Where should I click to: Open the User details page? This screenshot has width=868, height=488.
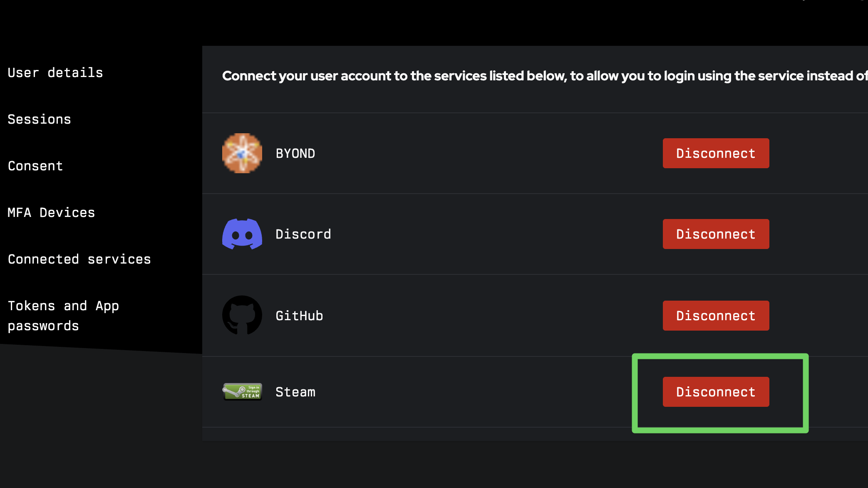click(x=55, y=73)
